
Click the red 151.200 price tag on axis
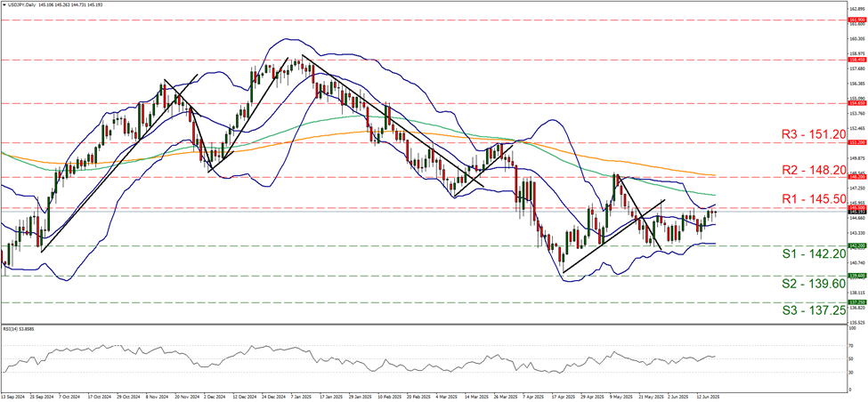pos(855,142)
